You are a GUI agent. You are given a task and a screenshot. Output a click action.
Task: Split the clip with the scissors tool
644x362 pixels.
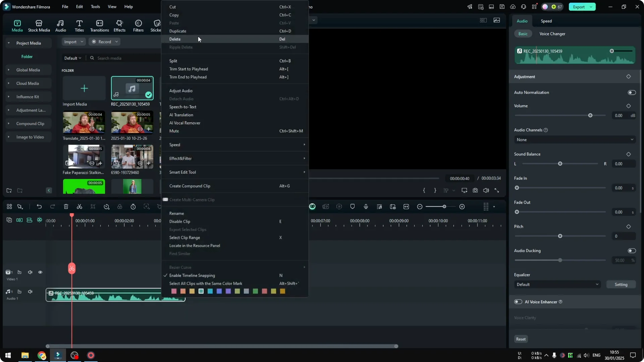pyautogui.click(x=79, y=206)
